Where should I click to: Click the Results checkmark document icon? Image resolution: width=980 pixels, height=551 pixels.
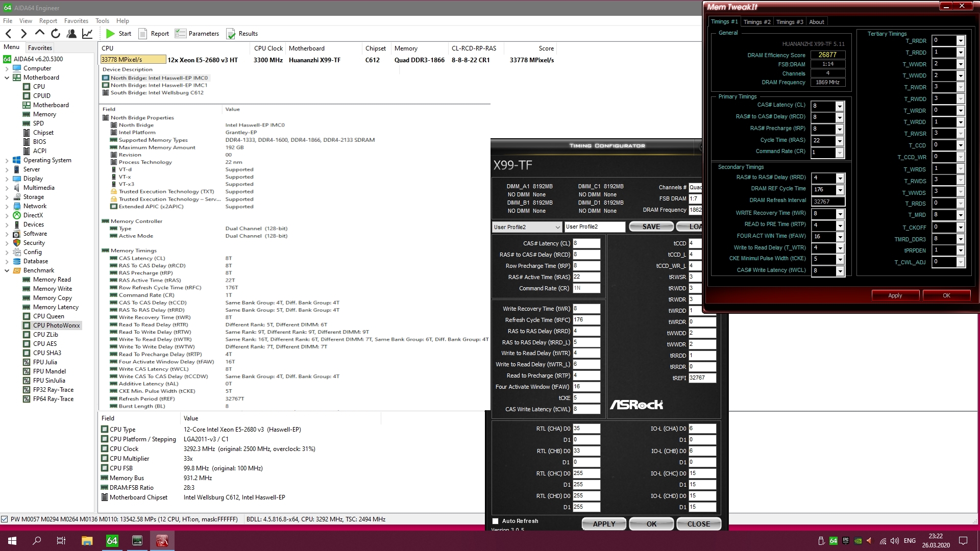[231, 34]
